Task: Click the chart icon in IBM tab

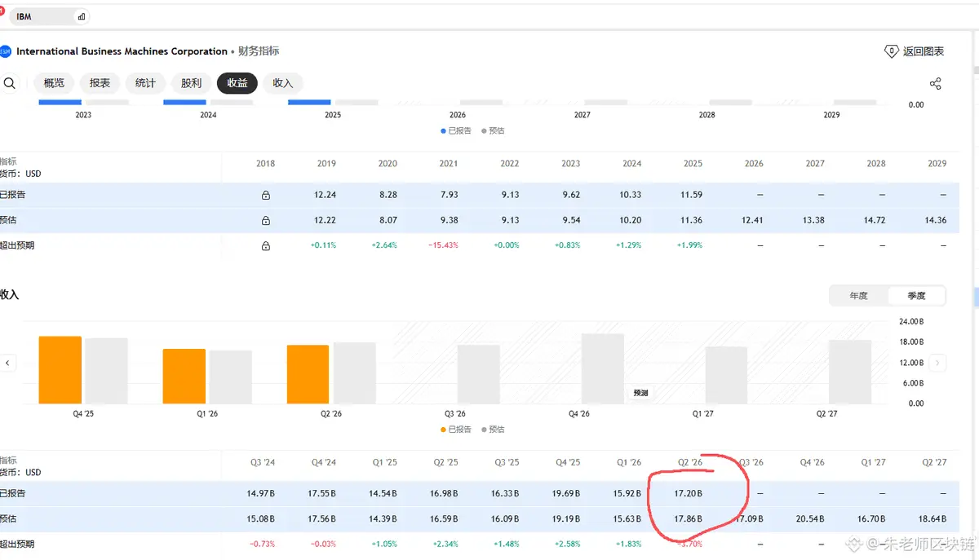Action: pyautogui.click(x=81, y=16)
